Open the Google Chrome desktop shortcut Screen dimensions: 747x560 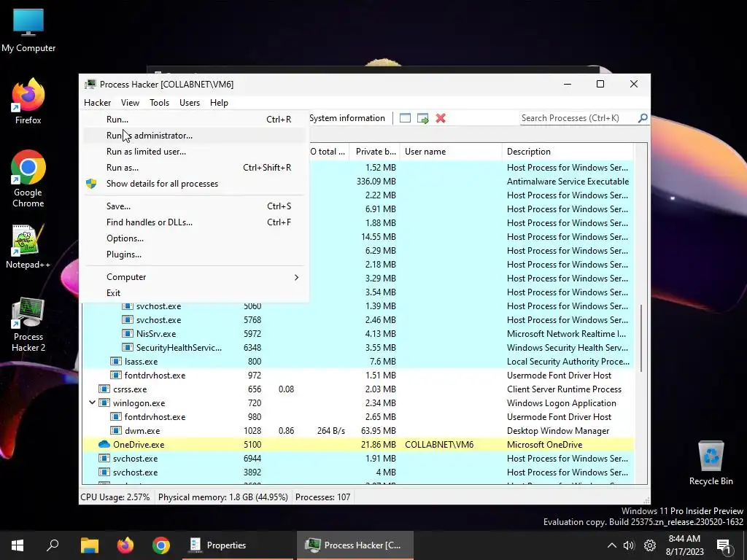(28, 179)
